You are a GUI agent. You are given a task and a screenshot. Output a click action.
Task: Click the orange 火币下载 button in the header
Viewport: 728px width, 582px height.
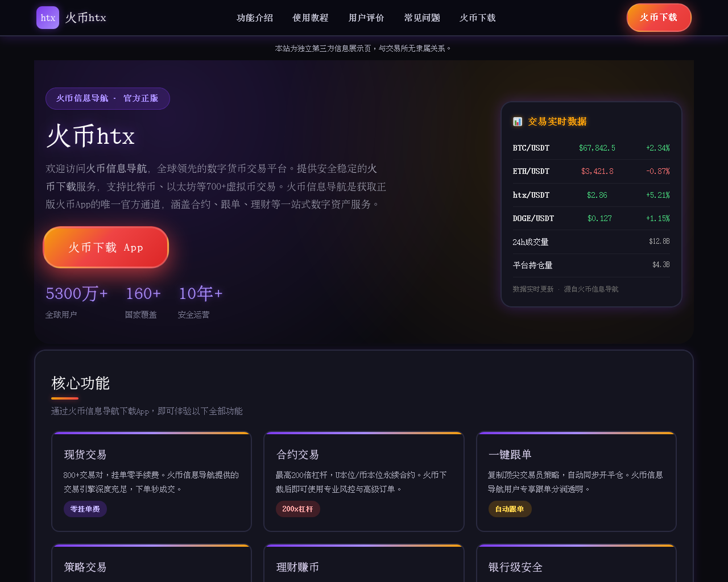(659, 18)
